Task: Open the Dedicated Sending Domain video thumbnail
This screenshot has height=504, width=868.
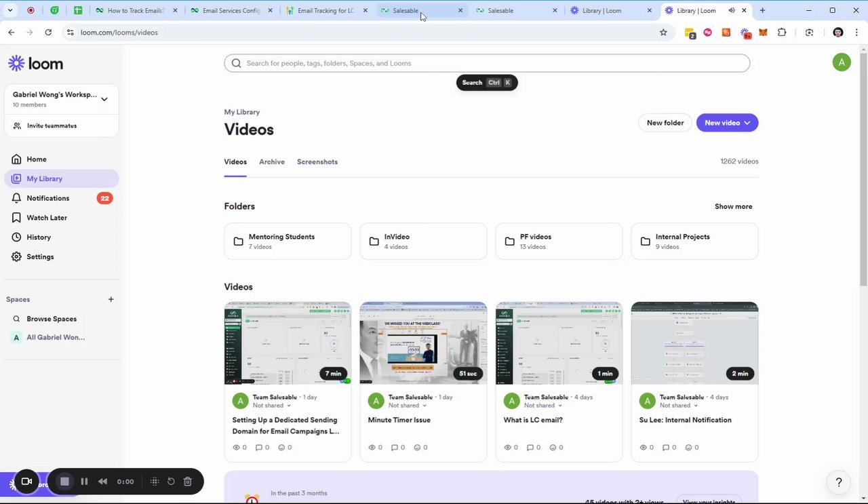Action: pos(288,343)
